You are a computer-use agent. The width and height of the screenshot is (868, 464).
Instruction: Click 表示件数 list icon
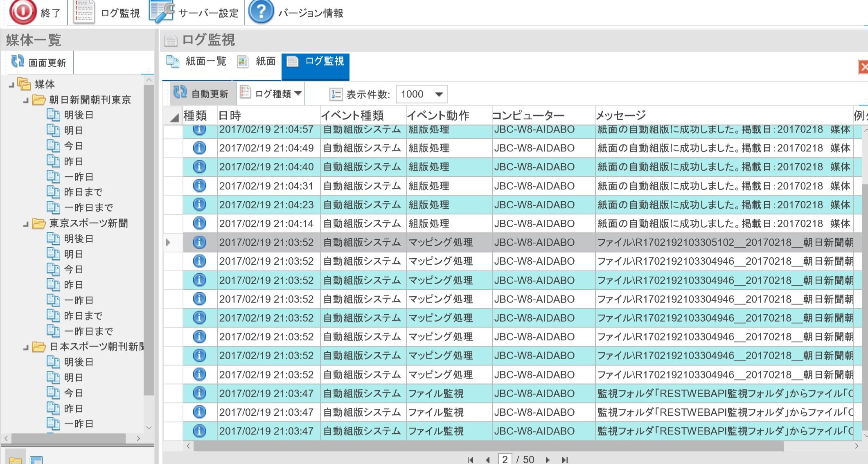coord(336,94)
